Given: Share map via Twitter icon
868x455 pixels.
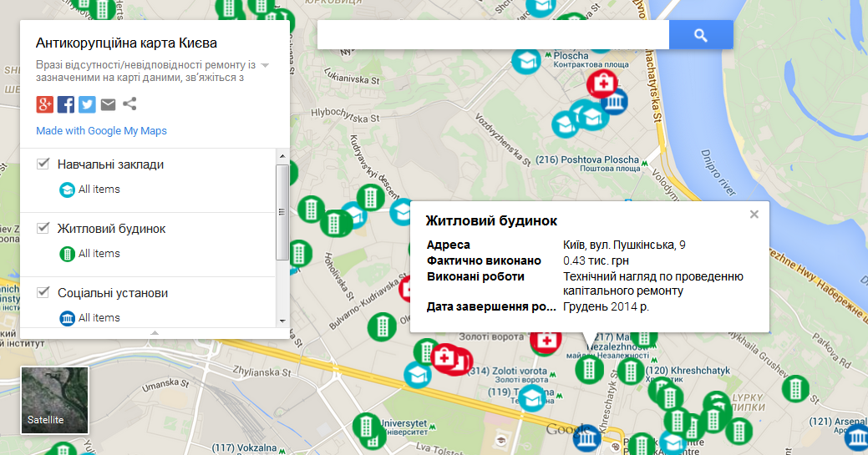Looking at the screenshot, I should (87, 104).
